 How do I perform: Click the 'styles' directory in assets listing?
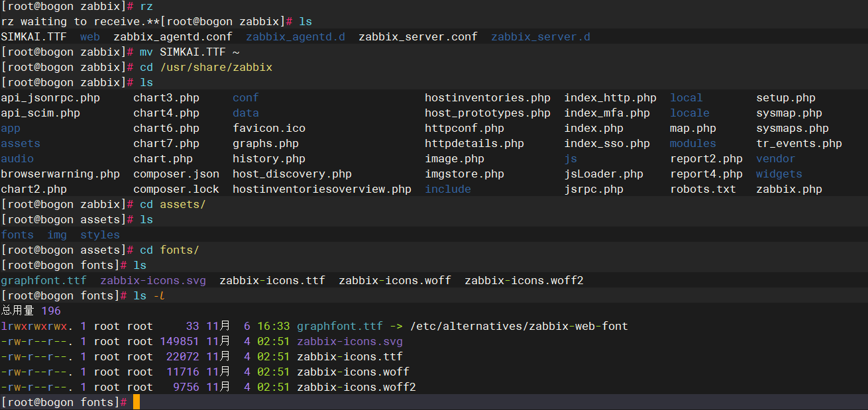click(100, 234)
